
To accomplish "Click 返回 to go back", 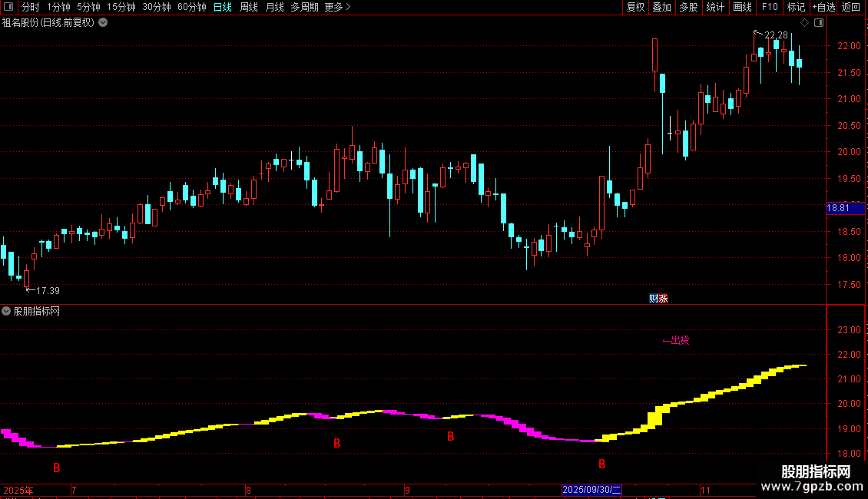I will point(851,7).
